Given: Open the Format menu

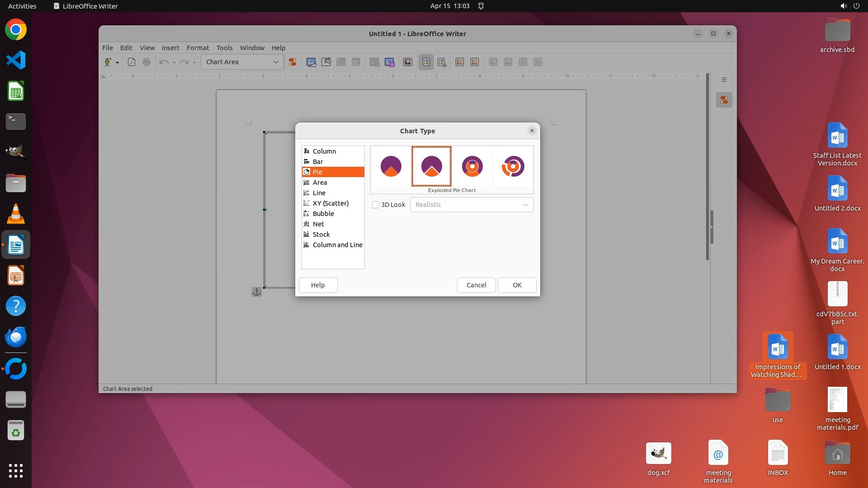Looking at the screenshot, I should point(198,48).
